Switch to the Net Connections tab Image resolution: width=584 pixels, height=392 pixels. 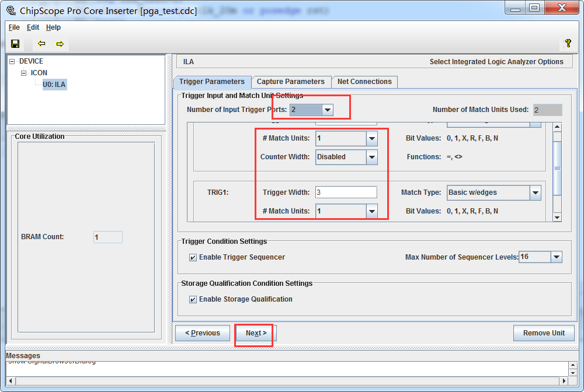(364, 82)
